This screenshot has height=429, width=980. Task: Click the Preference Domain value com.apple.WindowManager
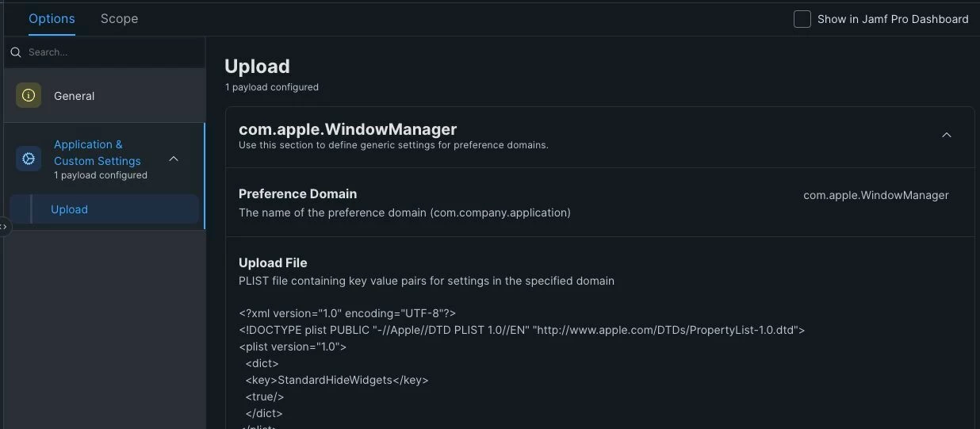(875, 195)
